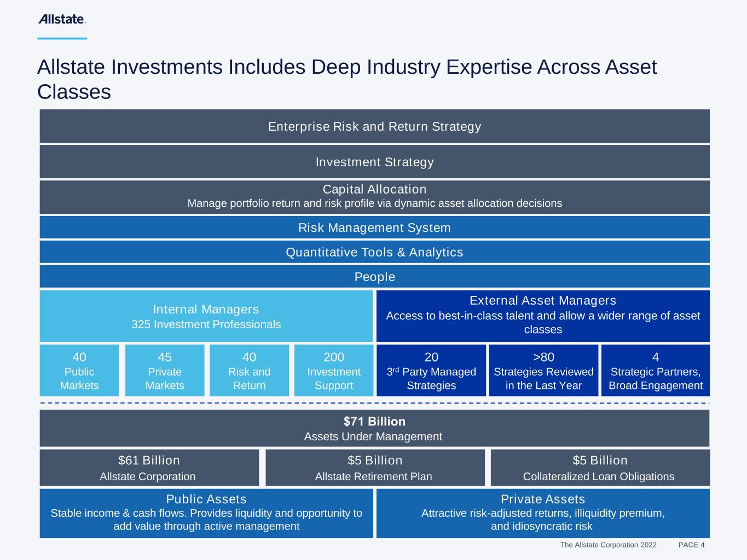Screen dimensions: 747x560
Task: Select the stable income & cash flows description
Action: (206, 520)
